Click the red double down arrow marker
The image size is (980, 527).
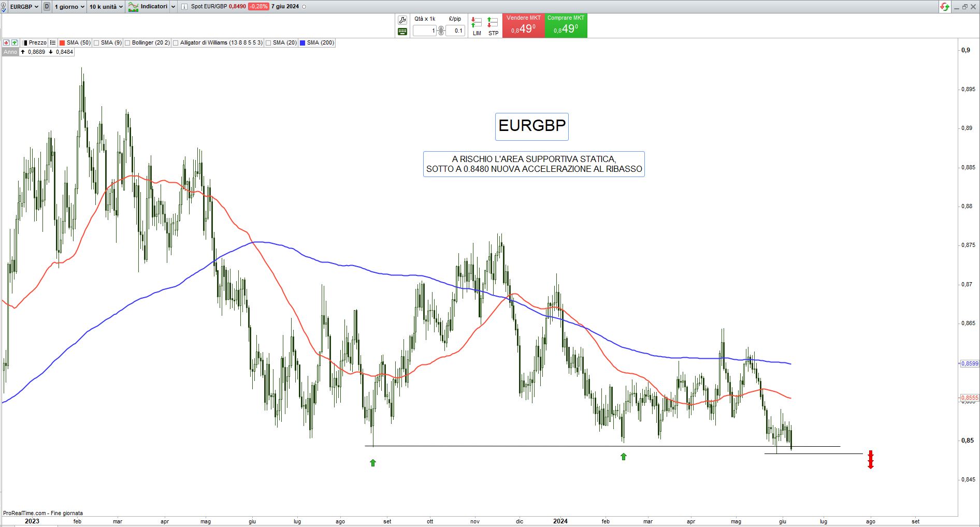(871, 460)
